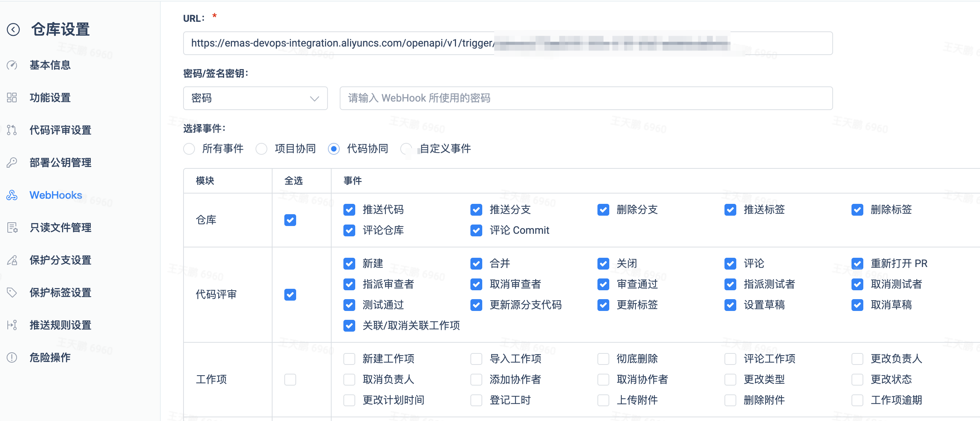This screenshot has width=980, height=421.
Task: Check the 工作项逾期 event
Action: coord(857,400)
